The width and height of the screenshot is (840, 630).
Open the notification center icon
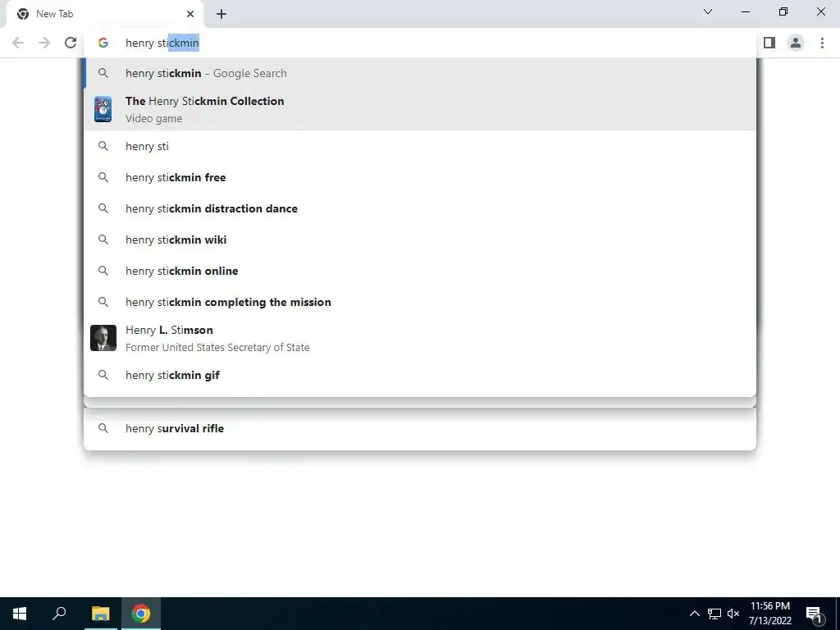(x=814, y=614)
